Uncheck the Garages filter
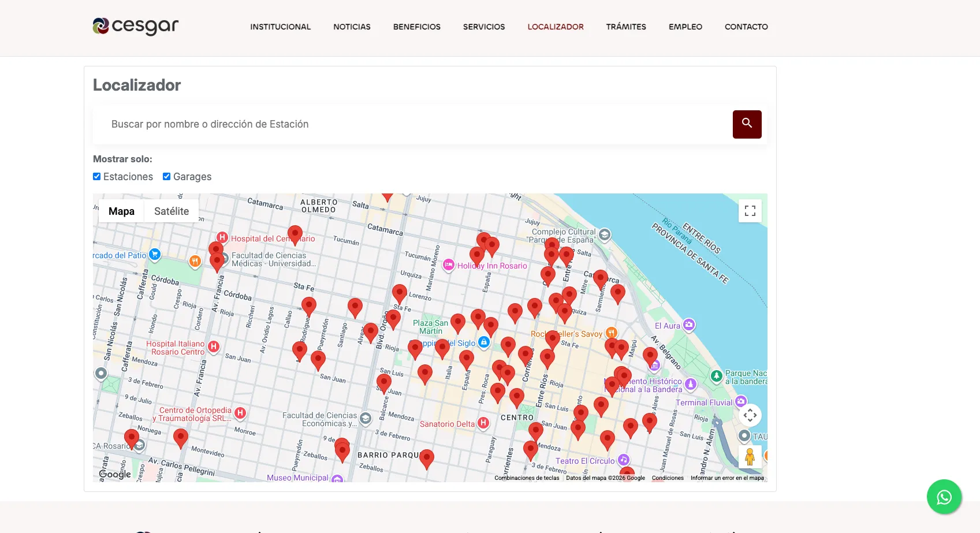Screen dimensions: 980x533 [166, 176]
